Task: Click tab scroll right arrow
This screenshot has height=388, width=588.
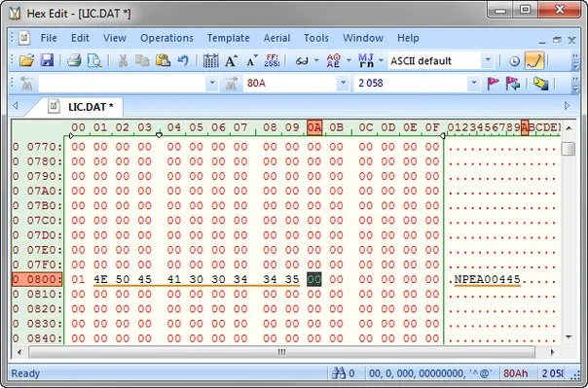Action: pos(567,106)
